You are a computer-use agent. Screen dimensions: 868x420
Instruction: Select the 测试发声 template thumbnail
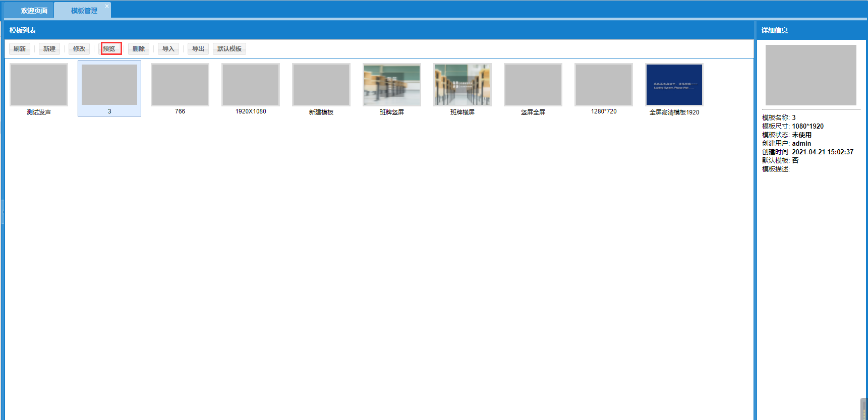pos(39,85)
